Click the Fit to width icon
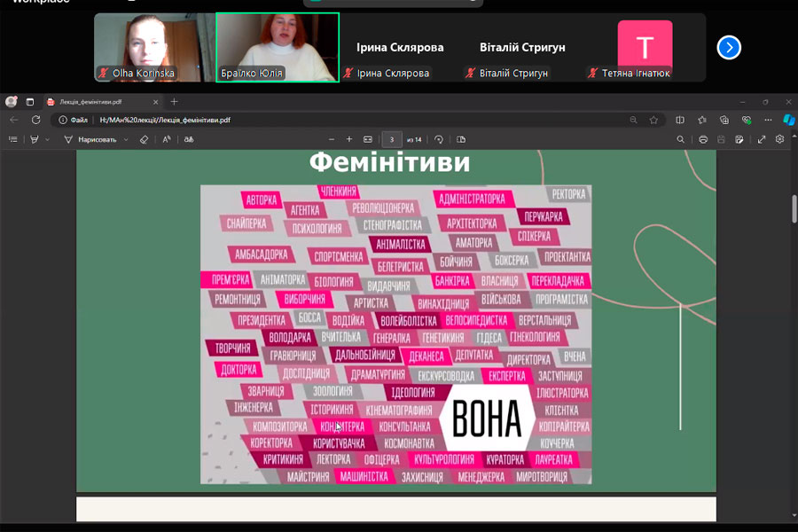Screen dimensions: 798x532 click(368, 139)
